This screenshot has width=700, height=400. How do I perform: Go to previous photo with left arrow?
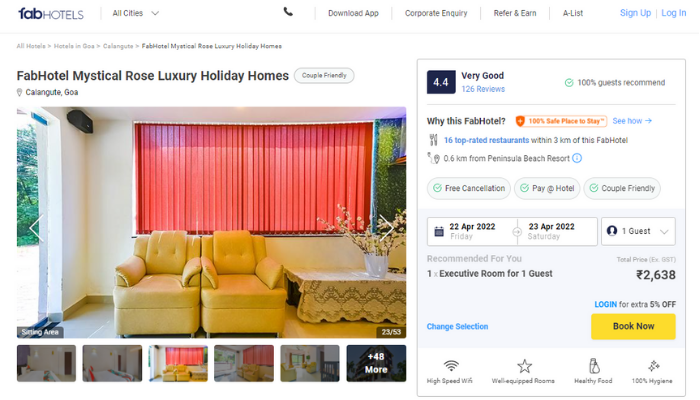(x=37, y=228)
